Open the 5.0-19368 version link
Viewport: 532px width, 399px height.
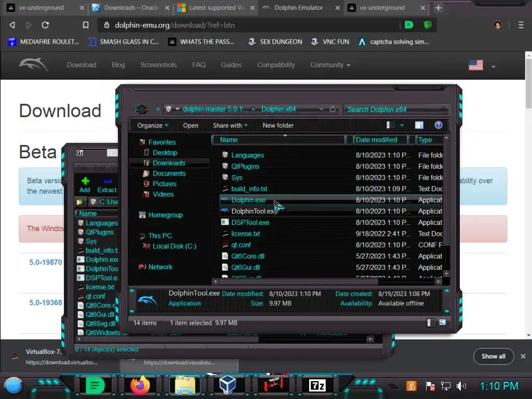46,303
